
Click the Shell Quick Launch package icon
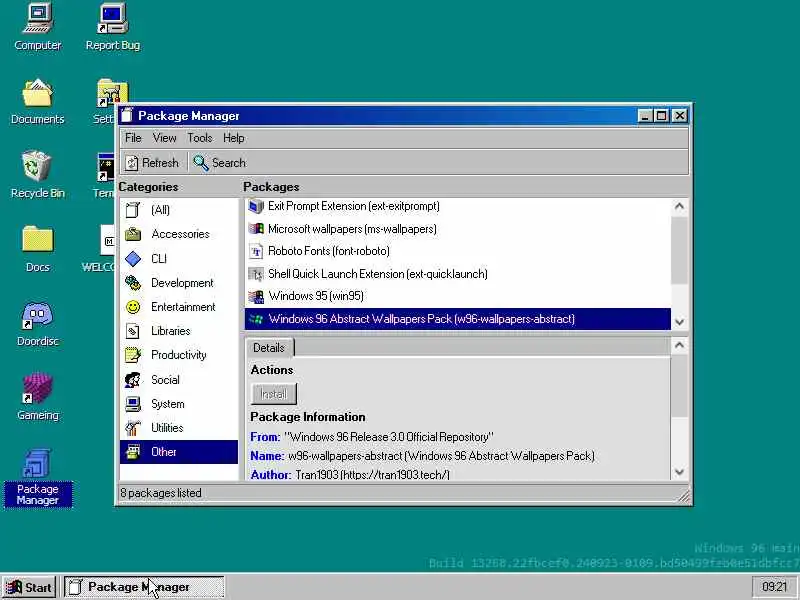256,274
